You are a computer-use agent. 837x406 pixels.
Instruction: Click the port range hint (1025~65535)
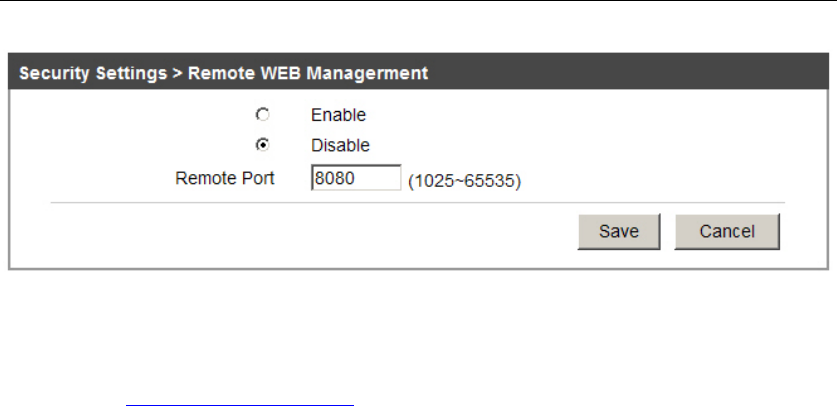(x=464, y=183)
